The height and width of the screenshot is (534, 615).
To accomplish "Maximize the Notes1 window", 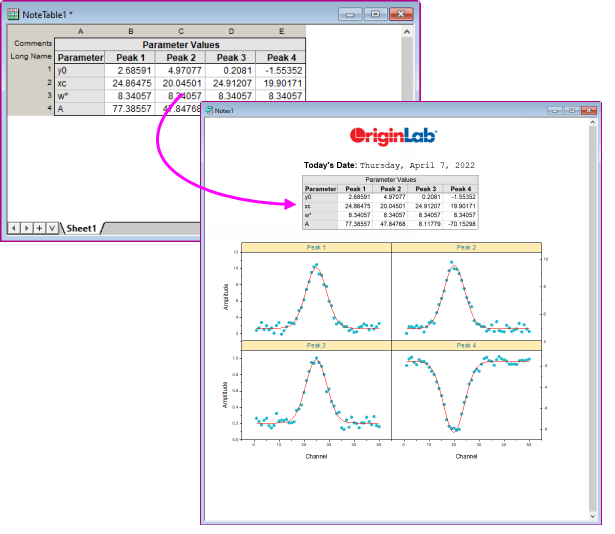I will click(x=571, y=111).
